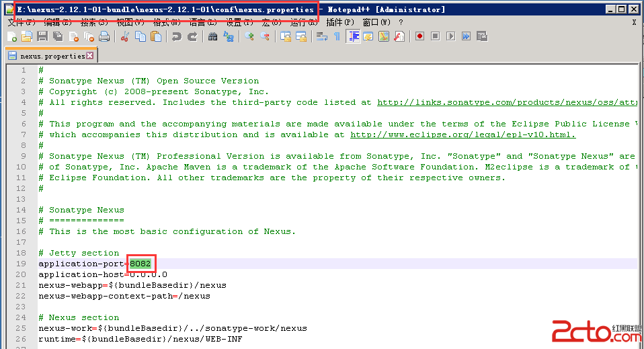This screenshot has height=349, width=644.
Task: Minimize the Notepad++ window
Action: pos(611,9)
